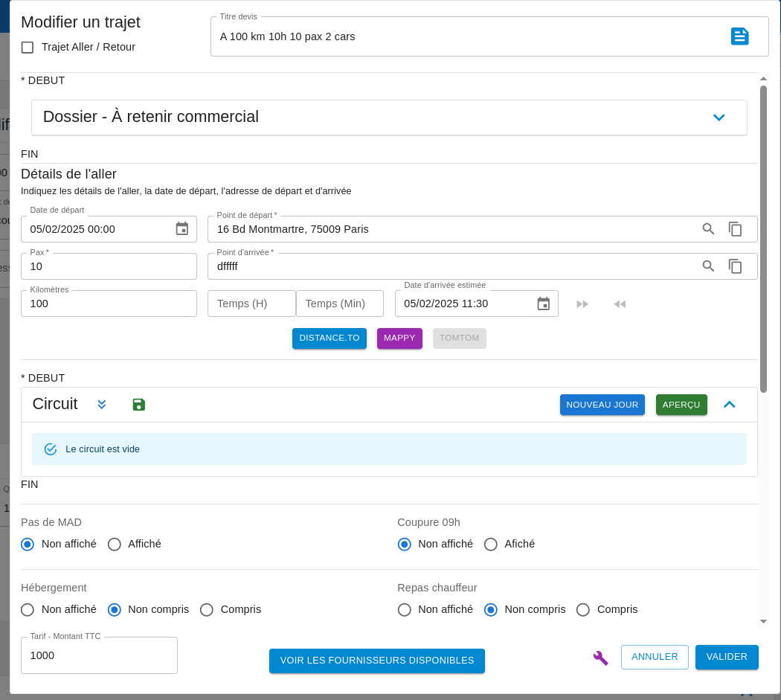Click the green save icon in Circuit
This screenshot has width=781, height=700.
pos(139,405)
